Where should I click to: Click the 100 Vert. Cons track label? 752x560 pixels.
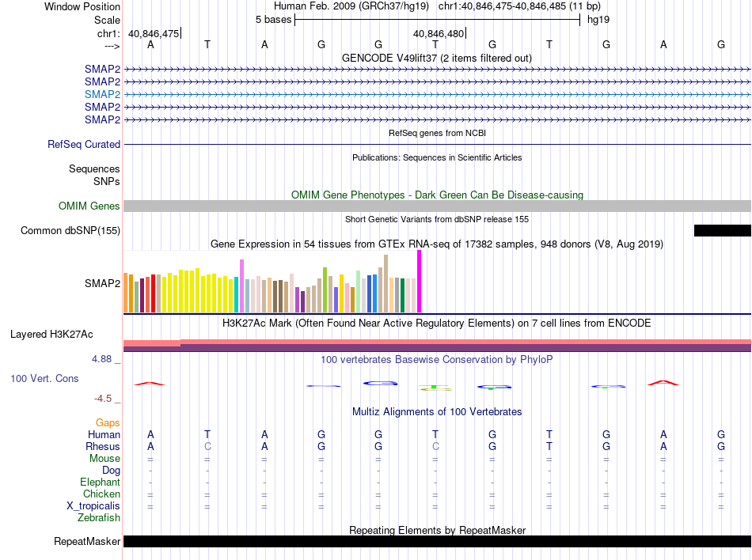pos(44,378)
